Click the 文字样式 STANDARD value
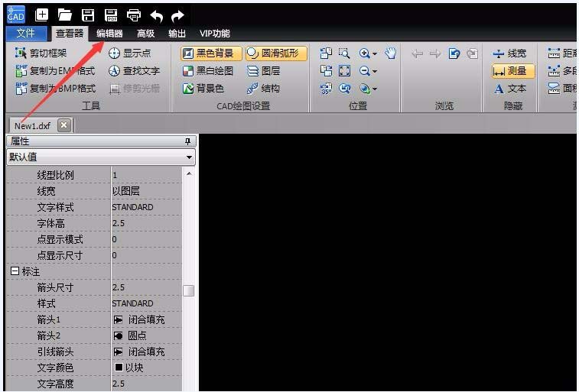The height and width of the screenshot is (392, 579). tap(147, 207)
